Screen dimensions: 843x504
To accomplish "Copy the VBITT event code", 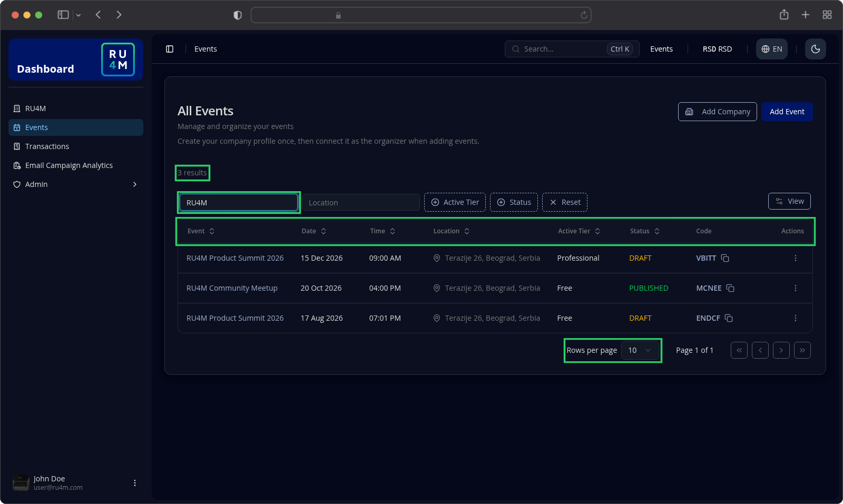I will point(725,258).
